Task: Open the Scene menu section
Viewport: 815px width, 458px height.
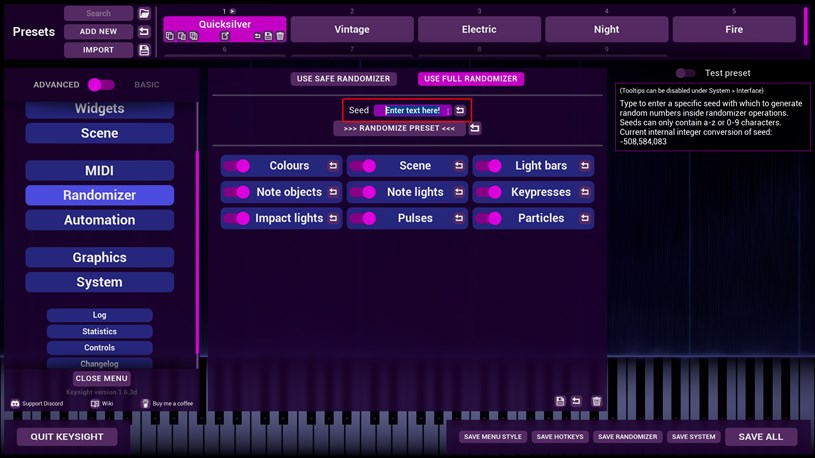Action: pos(99,133)
